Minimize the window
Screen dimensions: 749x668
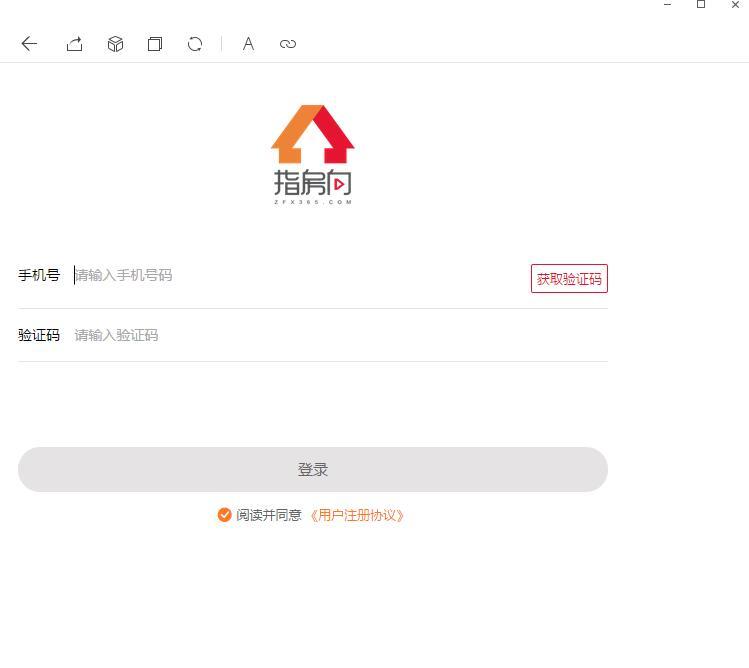(668, 5)
